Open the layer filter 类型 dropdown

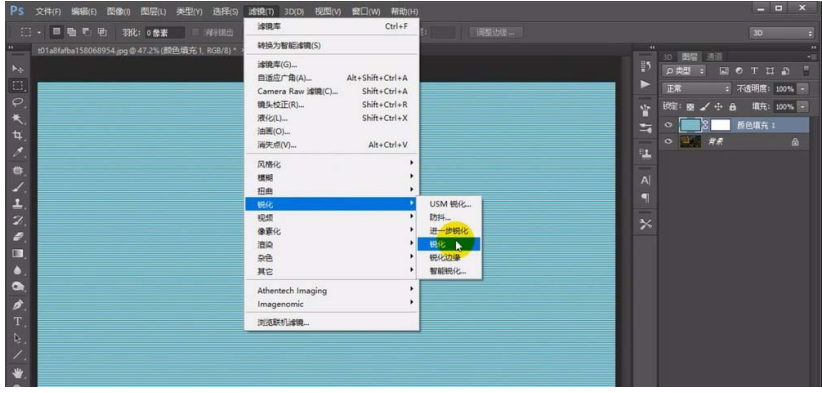pos(684,71)
